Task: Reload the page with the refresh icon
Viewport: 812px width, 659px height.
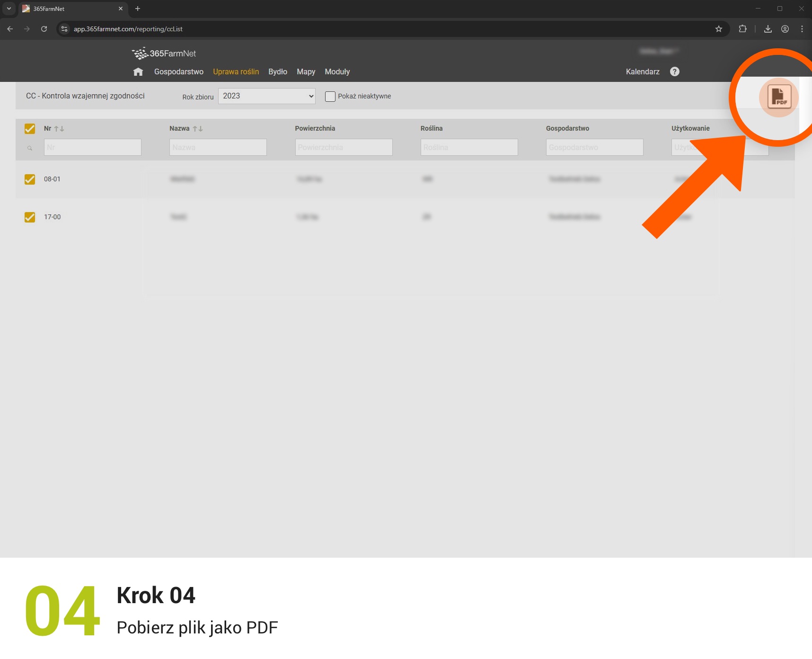Action: (x=44, y=29)
